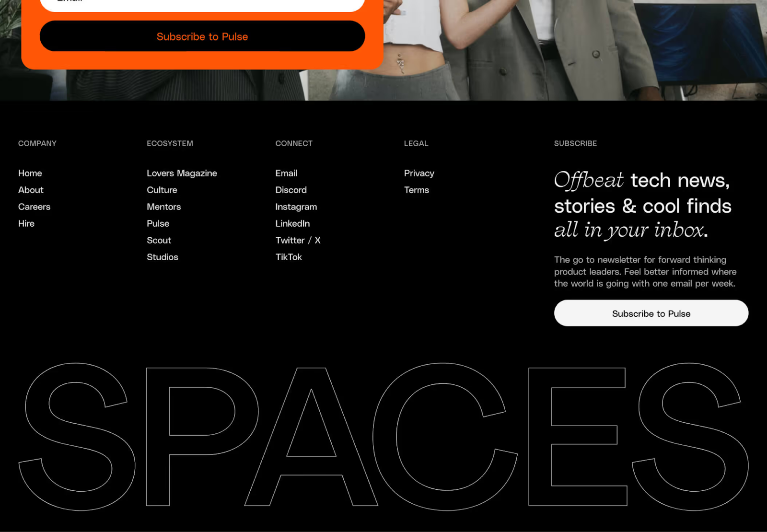Screen dimensions: 767x532
Task: Open Lovers Magazine link
Action: coord(182,173)
